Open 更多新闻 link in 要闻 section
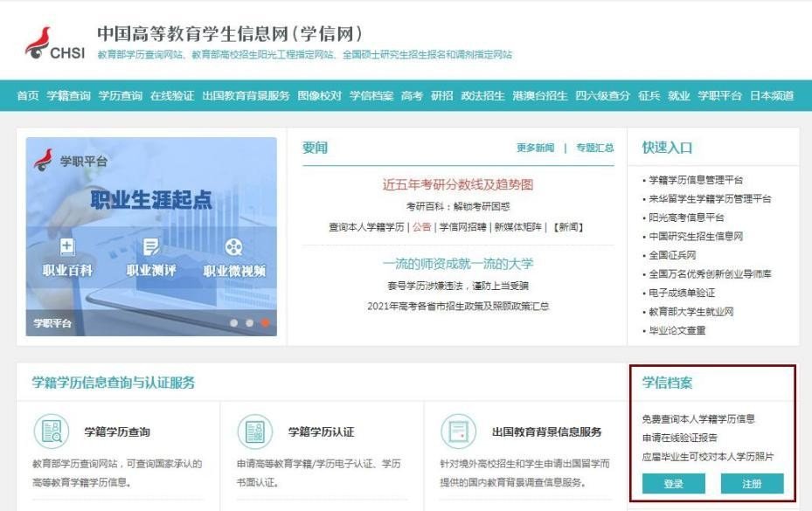The height and width of the screenshot is (511, 812). [x=535, y=148]
